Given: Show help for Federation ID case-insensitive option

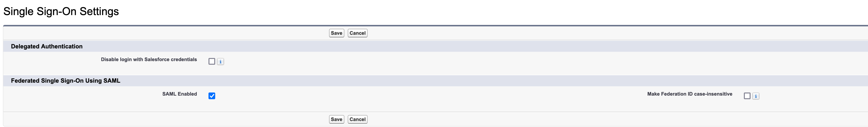Looking at the screenshot, I should [x=756, y=96].
